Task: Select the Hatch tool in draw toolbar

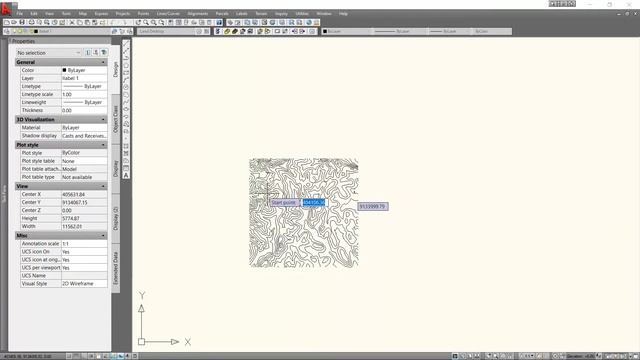Action: point(126,146)
